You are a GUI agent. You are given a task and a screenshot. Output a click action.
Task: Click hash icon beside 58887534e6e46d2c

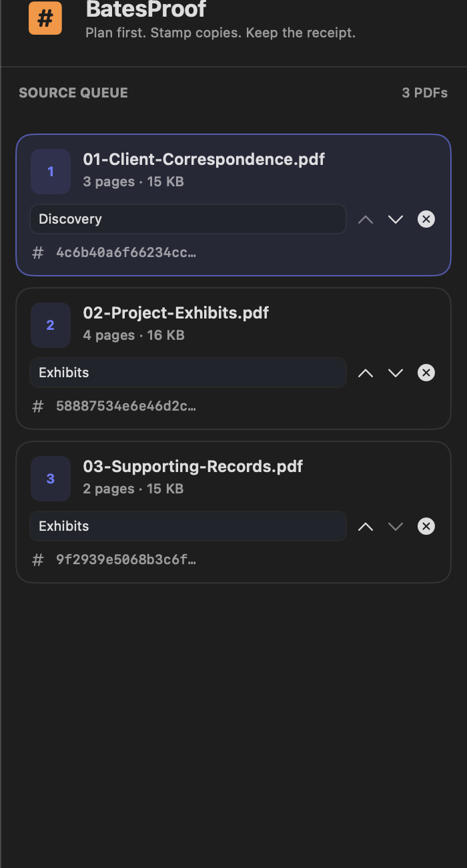(38, 406)
